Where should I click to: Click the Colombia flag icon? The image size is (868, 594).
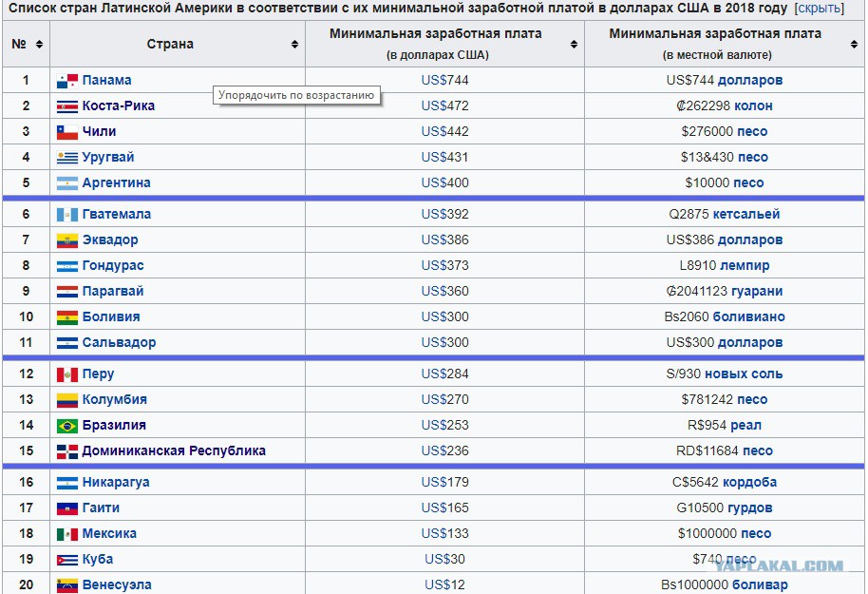[67, 400]
